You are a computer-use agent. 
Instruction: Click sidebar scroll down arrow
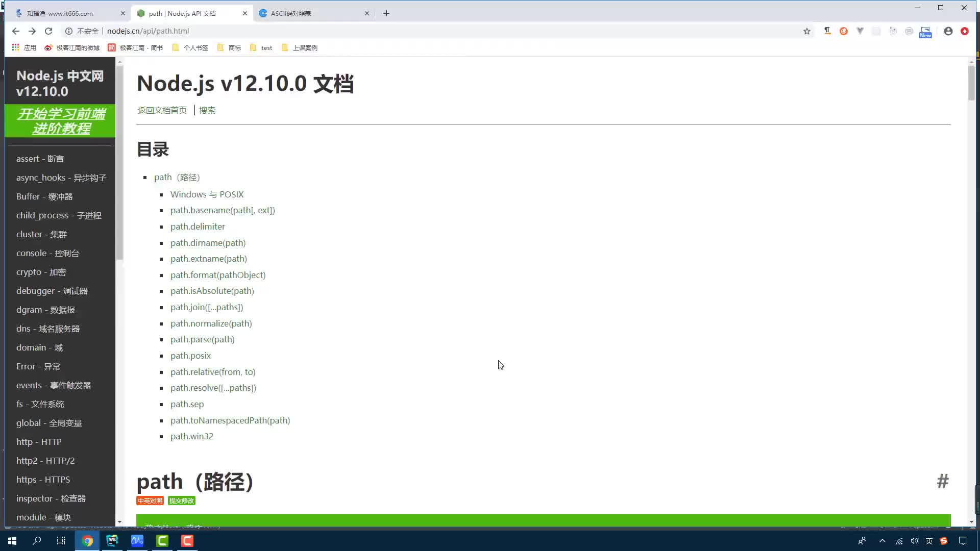[119, 522]
